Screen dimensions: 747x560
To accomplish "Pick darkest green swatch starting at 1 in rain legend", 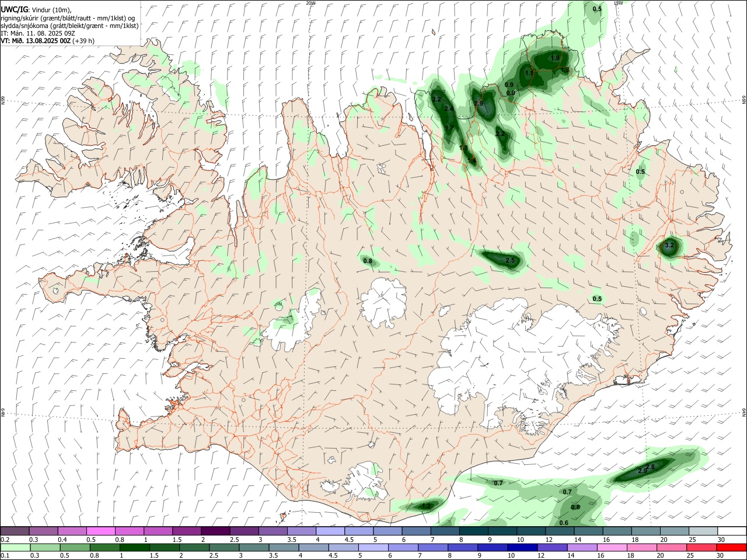I will [135, 547].
